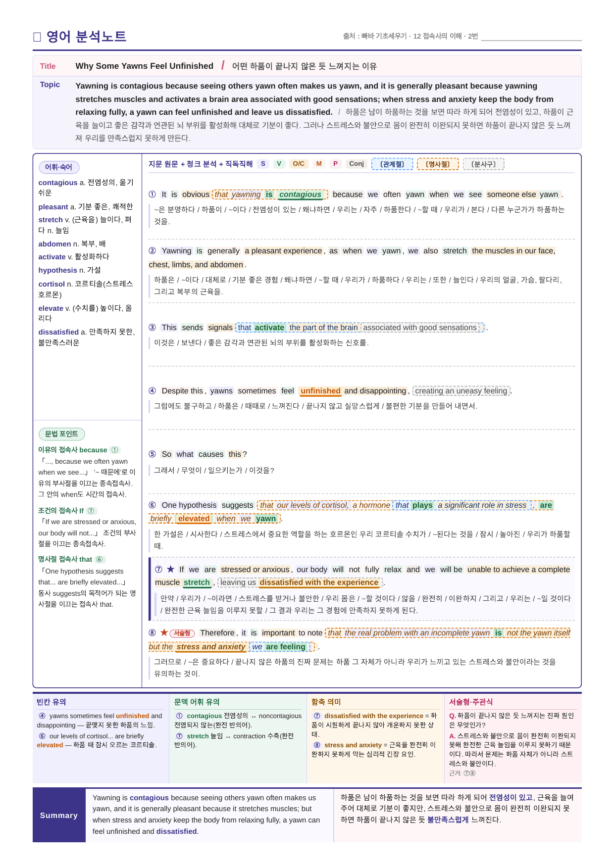Click the P legend badge
The image size is (614, 868).
pyautogui.click(x=335, y=164)
